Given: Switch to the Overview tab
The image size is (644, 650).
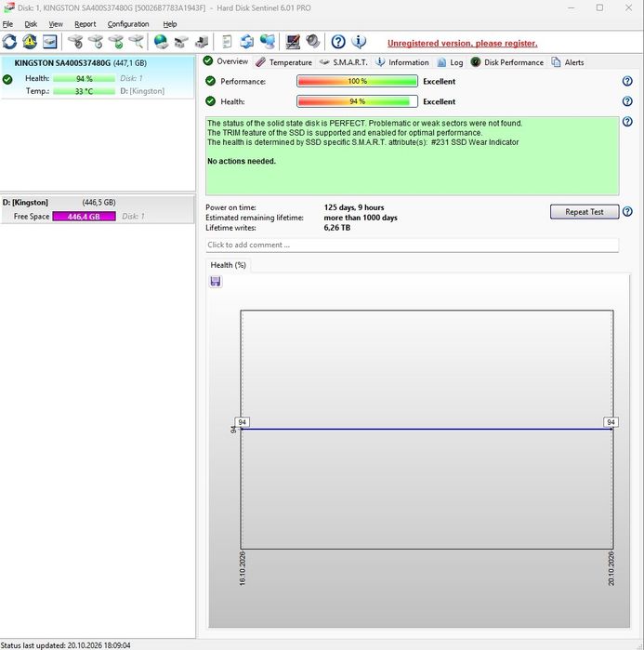Looking at the screenshot, I should tap(226, 61).
